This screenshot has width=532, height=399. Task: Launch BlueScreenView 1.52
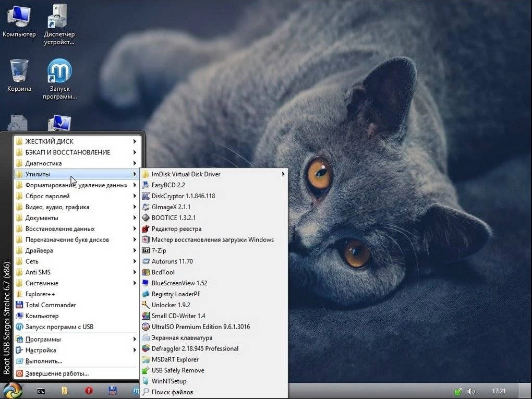pos(214,283)
